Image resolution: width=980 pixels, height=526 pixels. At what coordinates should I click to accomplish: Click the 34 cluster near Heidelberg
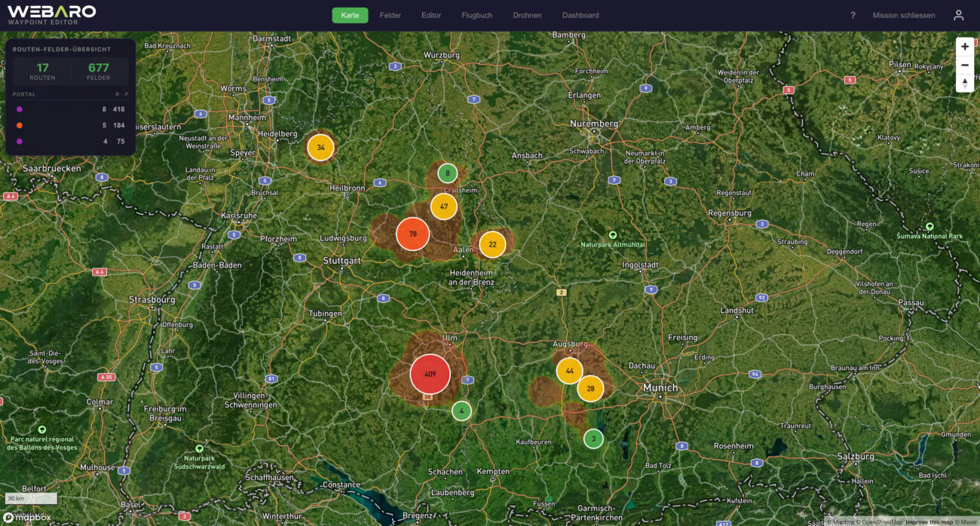[320, 147]
